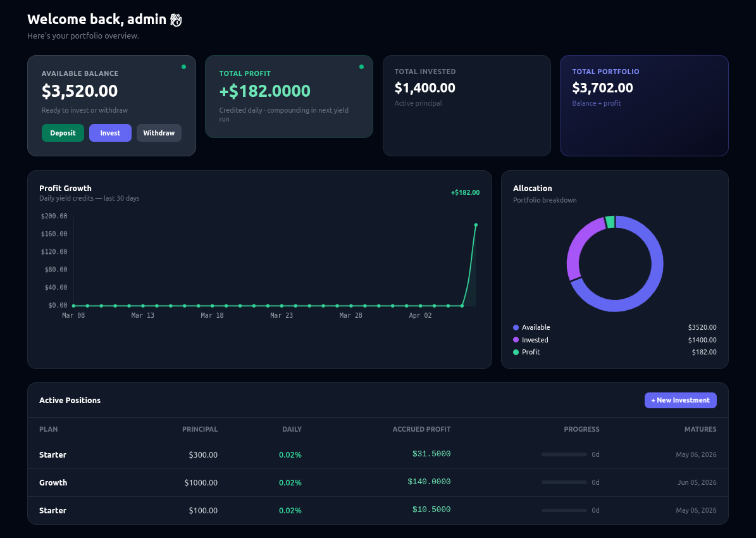Click the Available legend dot under Allocation
Screen dimensions: 756x538
(516, 327)
